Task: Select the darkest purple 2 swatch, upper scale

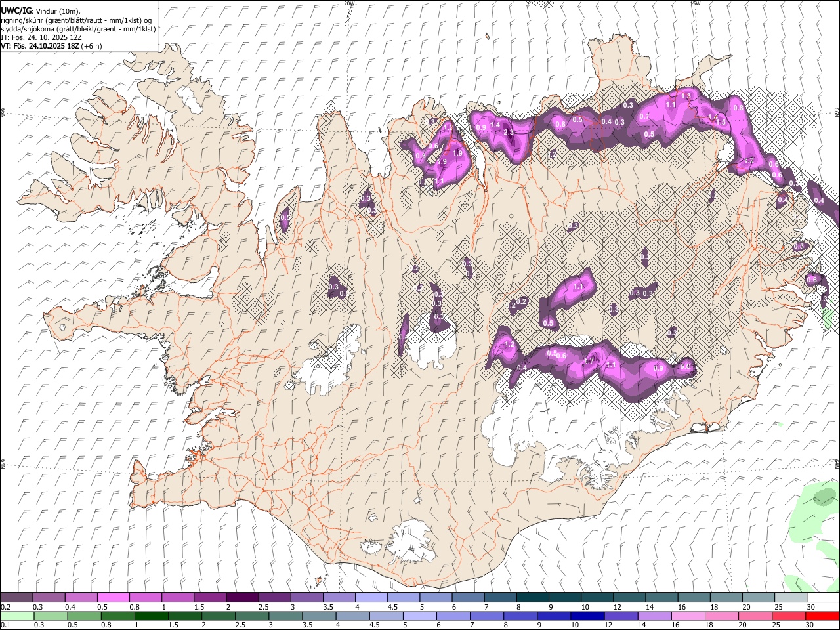Action: tap(241, 598)
